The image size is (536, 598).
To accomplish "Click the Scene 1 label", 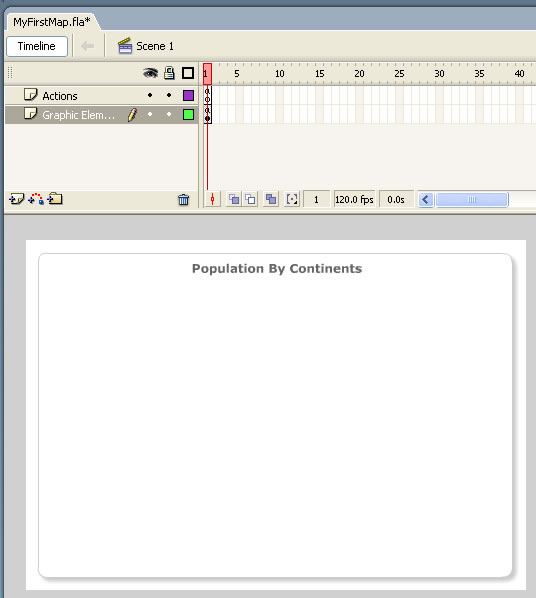I will (x=155, y=46).
